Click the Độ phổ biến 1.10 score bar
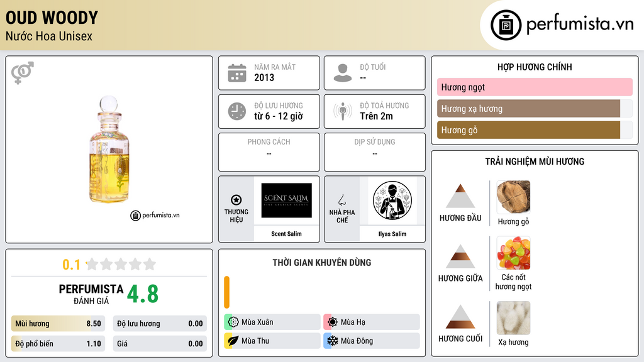This screenshot has width=644, height=362. tap(58, 344)
